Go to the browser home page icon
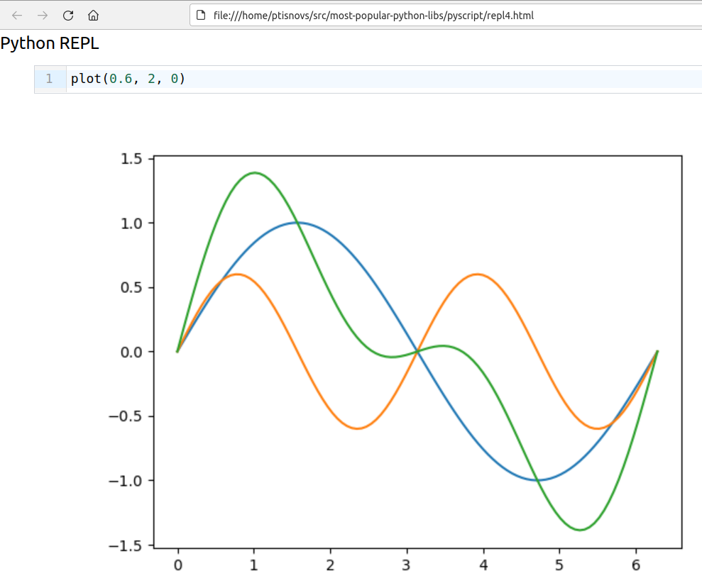 pyautogui.click(x=93, y=16)
